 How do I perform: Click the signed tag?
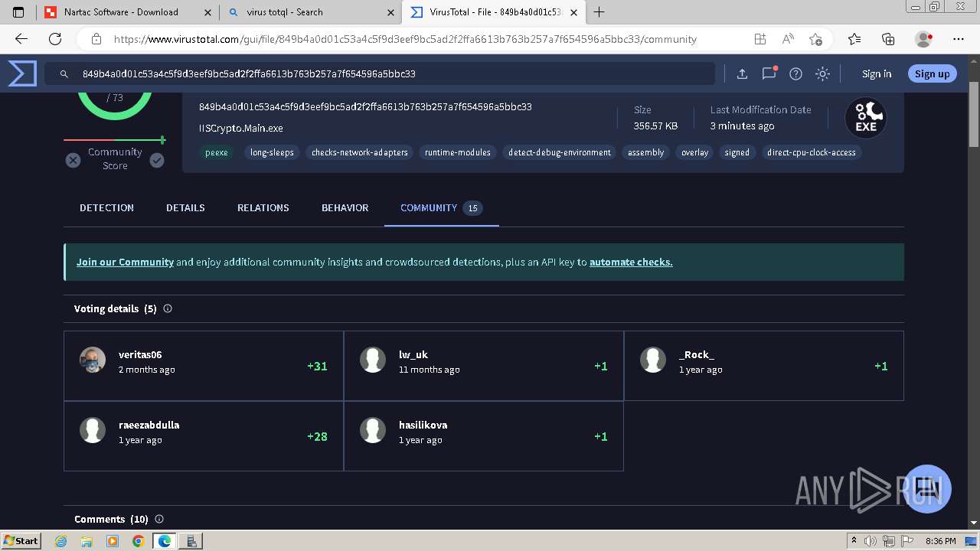[737, 152]
